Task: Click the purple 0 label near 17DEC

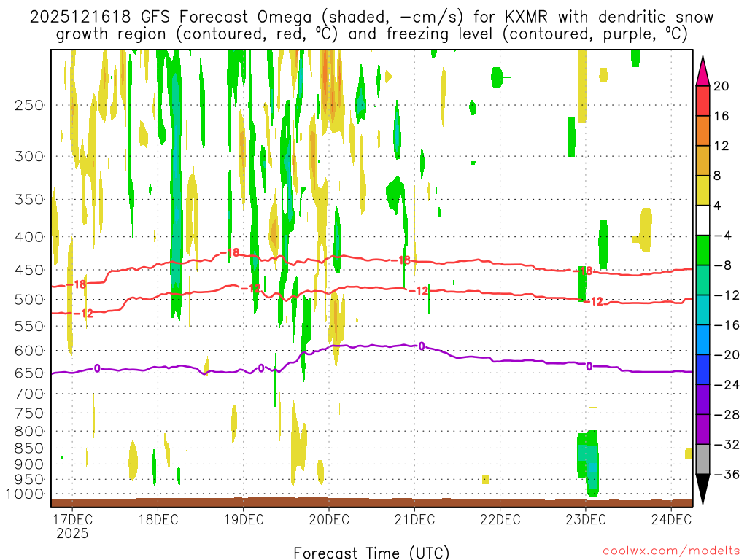Action: pos(97,368)
